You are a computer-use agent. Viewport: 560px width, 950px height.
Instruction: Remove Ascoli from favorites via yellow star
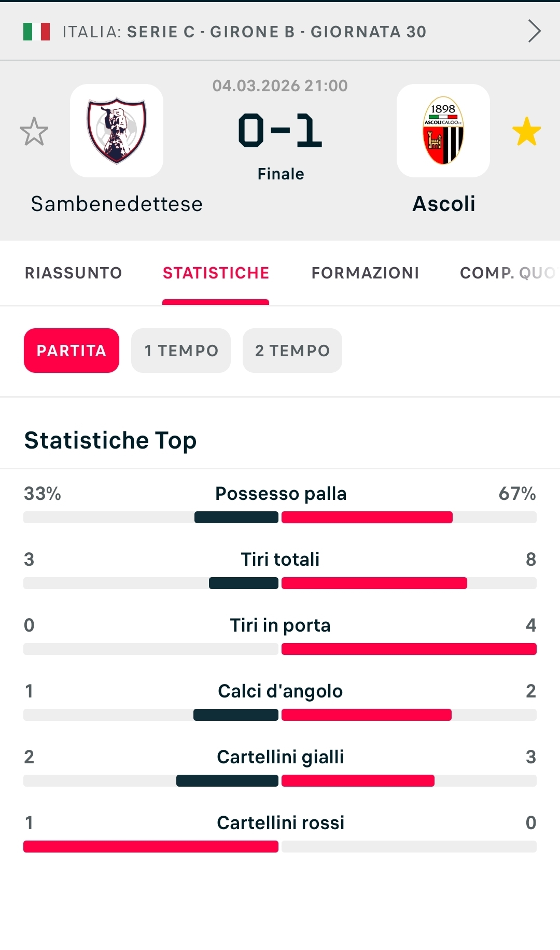pyautogui.click(x=526, y=131)
